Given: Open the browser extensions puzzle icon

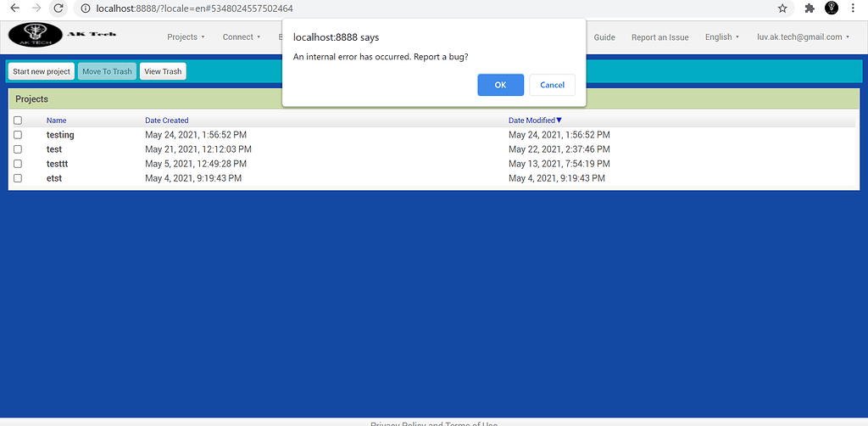Looking at the screenshot, I should click(810, 8).
